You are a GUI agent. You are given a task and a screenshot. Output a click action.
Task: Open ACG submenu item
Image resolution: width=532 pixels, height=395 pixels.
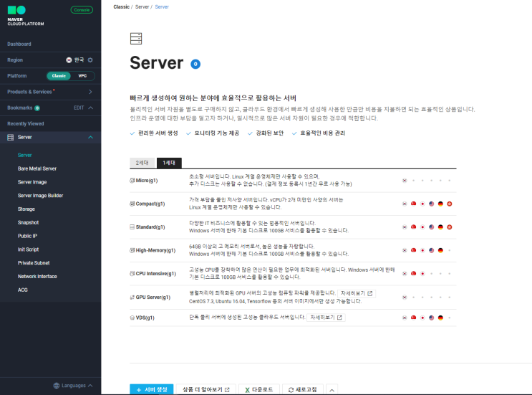click(23, 290)
